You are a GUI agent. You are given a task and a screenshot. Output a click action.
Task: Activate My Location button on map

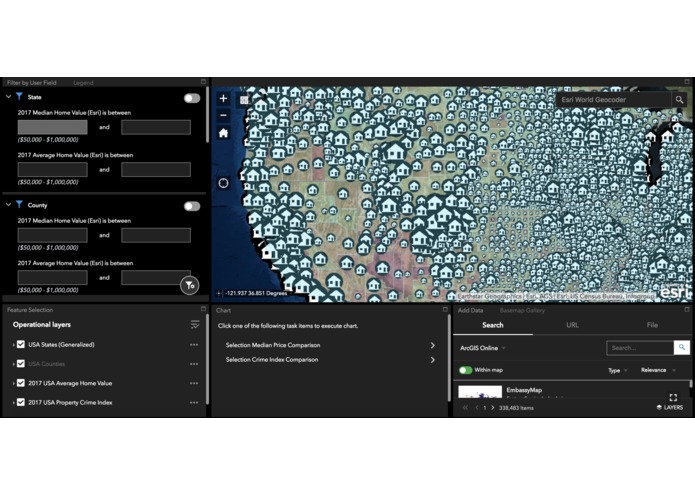pos(223,183)
